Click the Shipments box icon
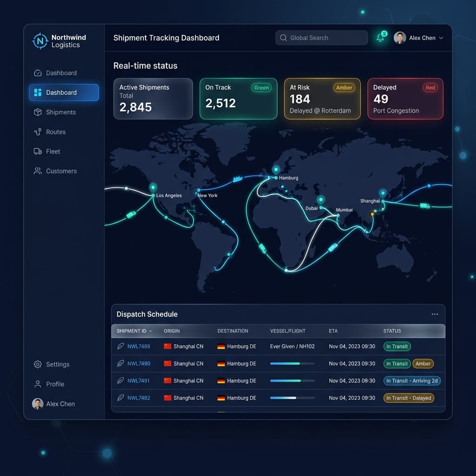Screen dimensions: 476x476 point(38,112)
